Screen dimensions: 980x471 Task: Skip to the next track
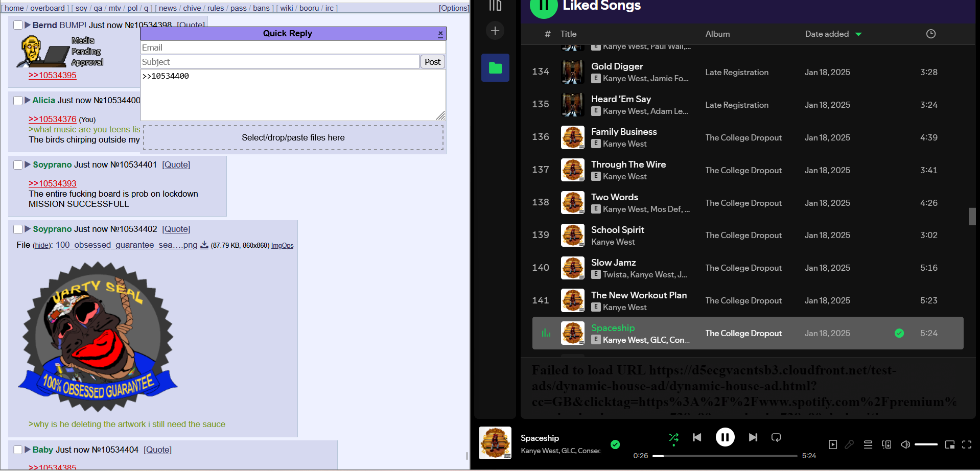pyautogui.click(x=753, y=437)
